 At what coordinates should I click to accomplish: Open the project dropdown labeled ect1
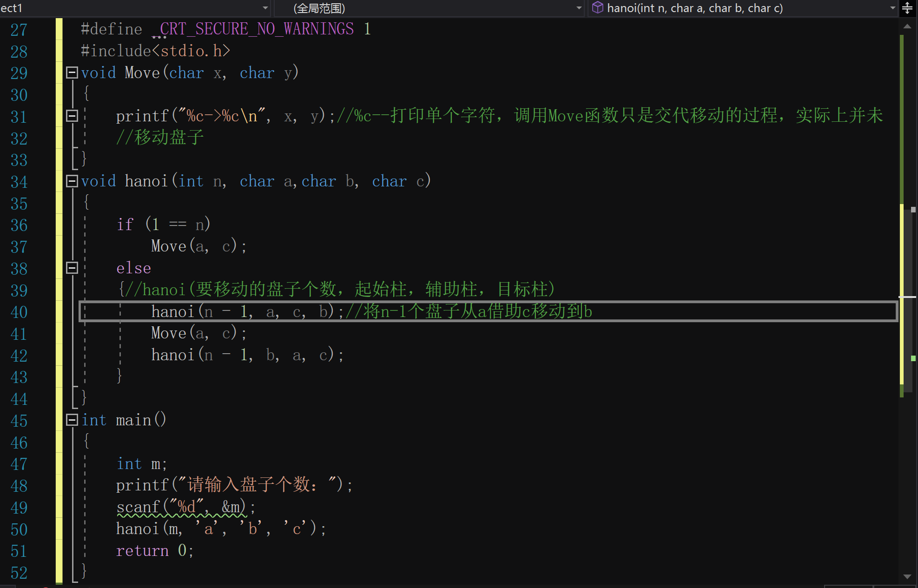point(265,8)
